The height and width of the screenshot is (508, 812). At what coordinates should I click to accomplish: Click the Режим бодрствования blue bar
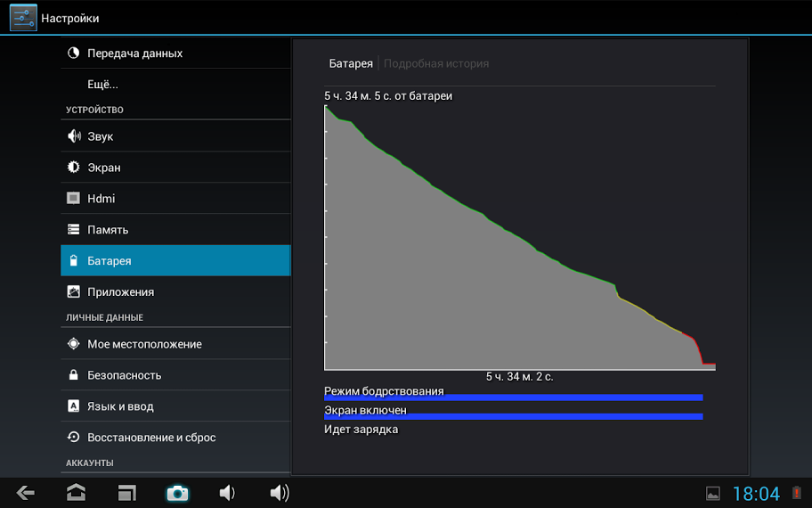click(513, 397)
